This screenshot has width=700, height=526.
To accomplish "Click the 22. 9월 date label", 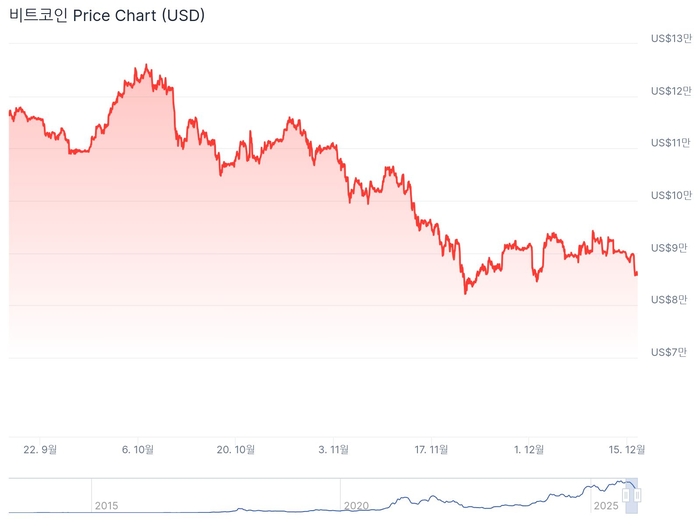I will pyautogui.click(x=40, y=450).
